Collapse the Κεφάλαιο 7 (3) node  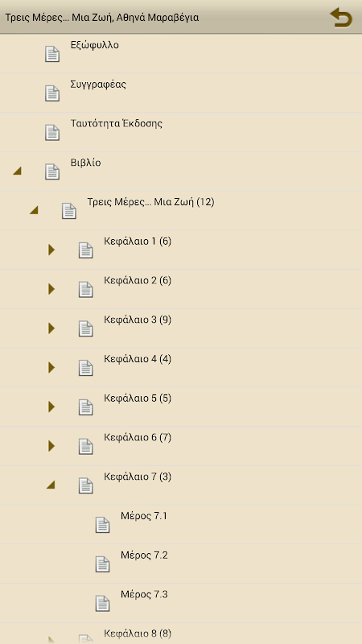[x=51, y=485]
